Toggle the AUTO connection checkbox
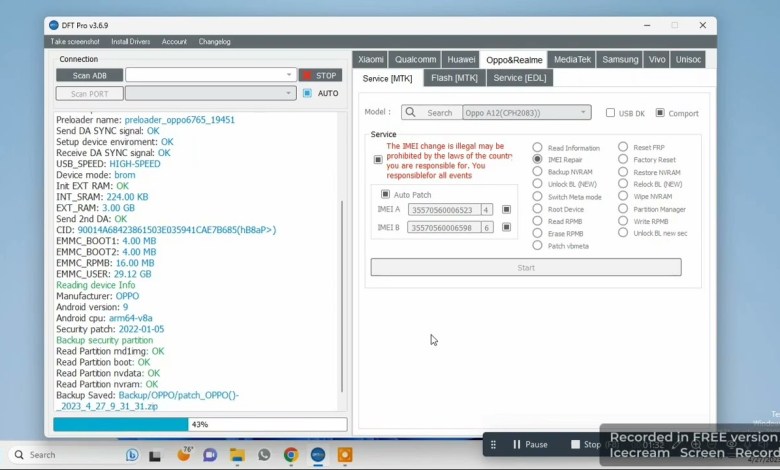This screenshot has height=470, width=780. tap(307, 93)
